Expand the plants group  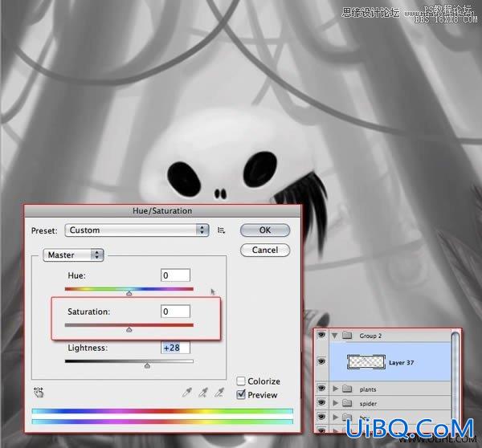(335, 389)
